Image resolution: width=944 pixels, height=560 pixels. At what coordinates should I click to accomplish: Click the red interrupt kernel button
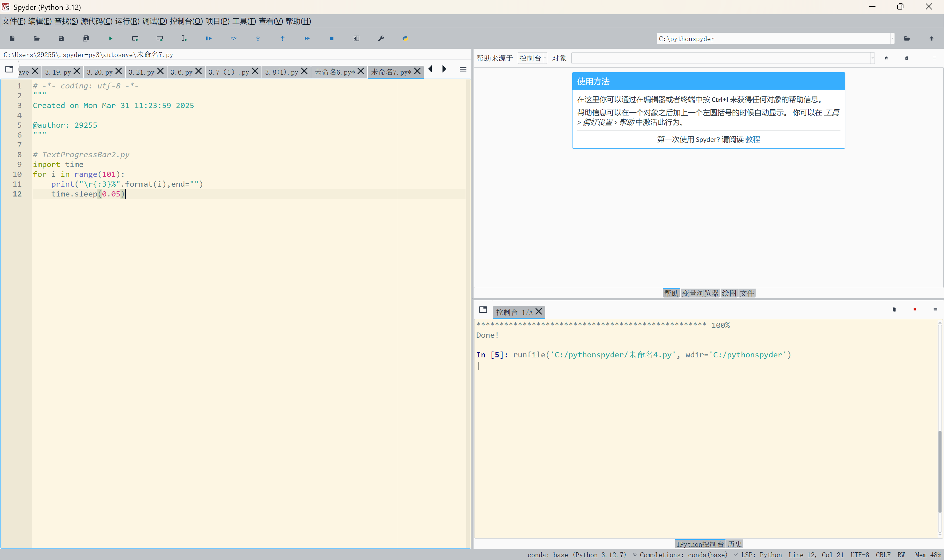pyautogui.click(x=914, y=309)
